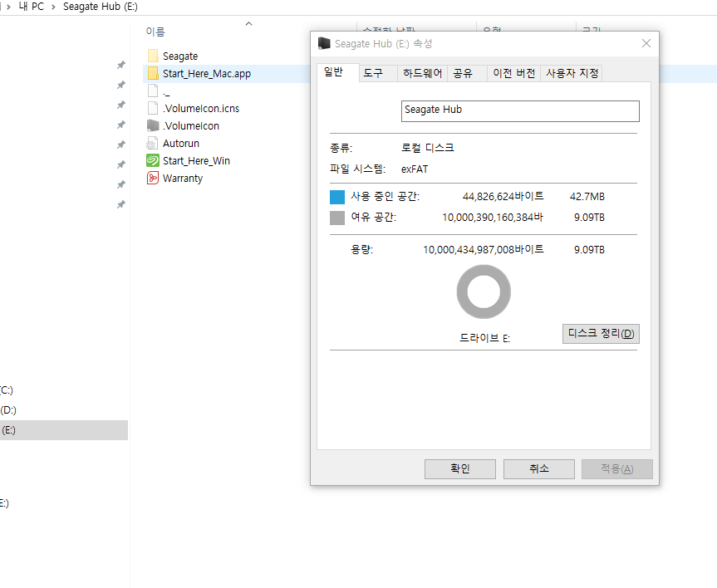Click the Seagate Hub volume name field

520,111
